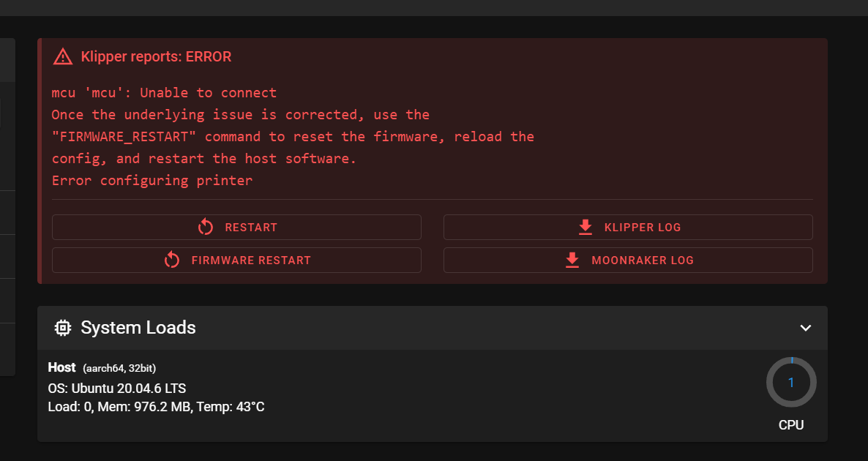Collapse the System Loads panel with its chevron
Screen dimensions: 868x461
tap(806, 328)
